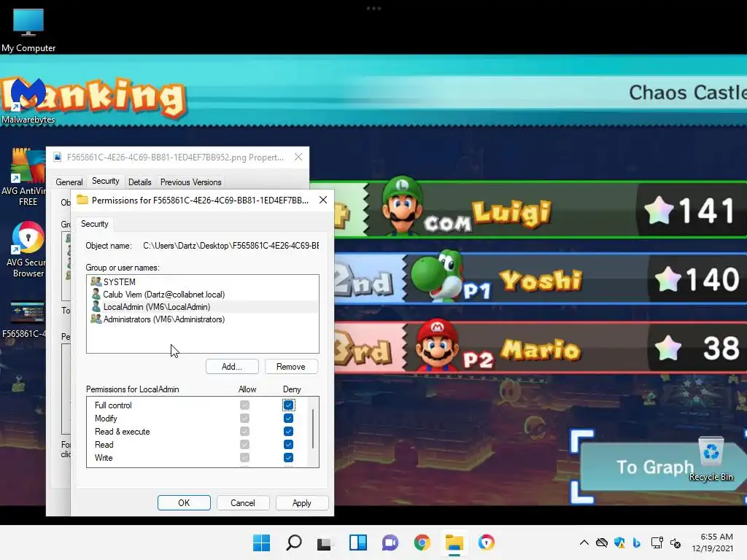Viewport: 747px width, 560px height.
Task: Open clock showing 6:55 AM
Action: pyautogui.click(x=712, y=542)
